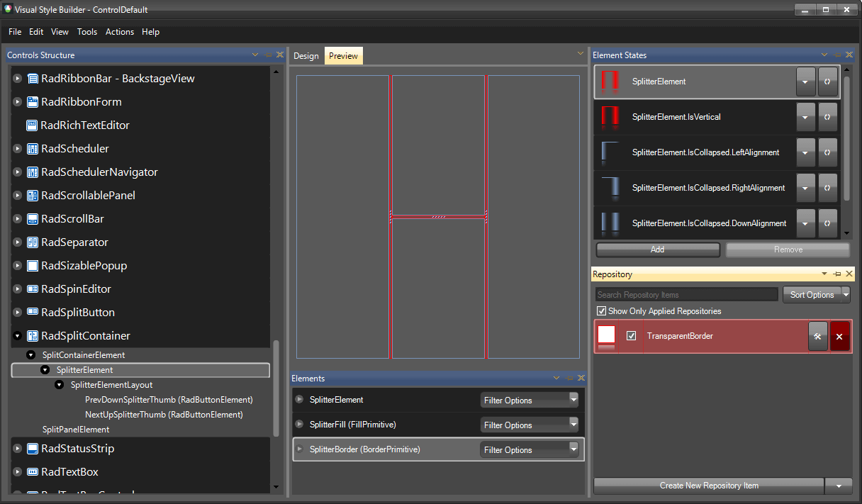
Task: Collapse the RadSplitContainer tree node
Action: (x=18, y=336)
